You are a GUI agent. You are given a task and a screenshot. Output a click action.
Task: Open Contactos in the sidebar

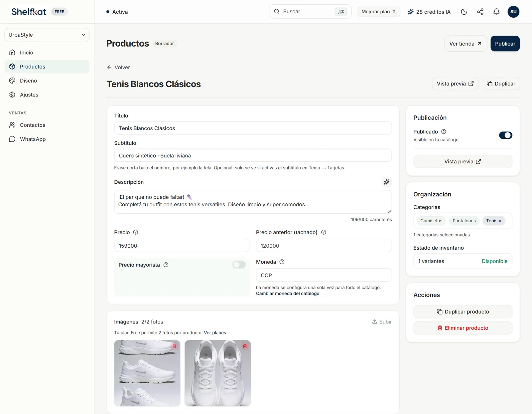[47, 125]
